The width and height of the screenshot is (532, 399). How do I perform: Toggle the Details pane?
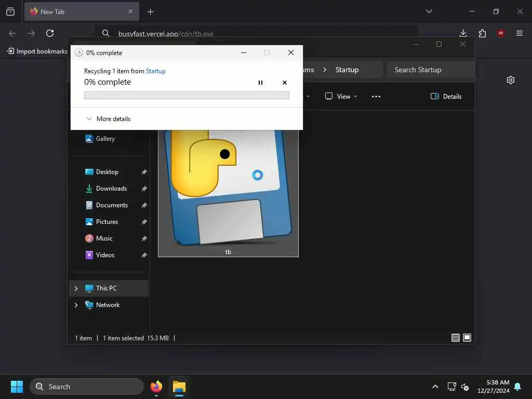(x=446, y=96)
